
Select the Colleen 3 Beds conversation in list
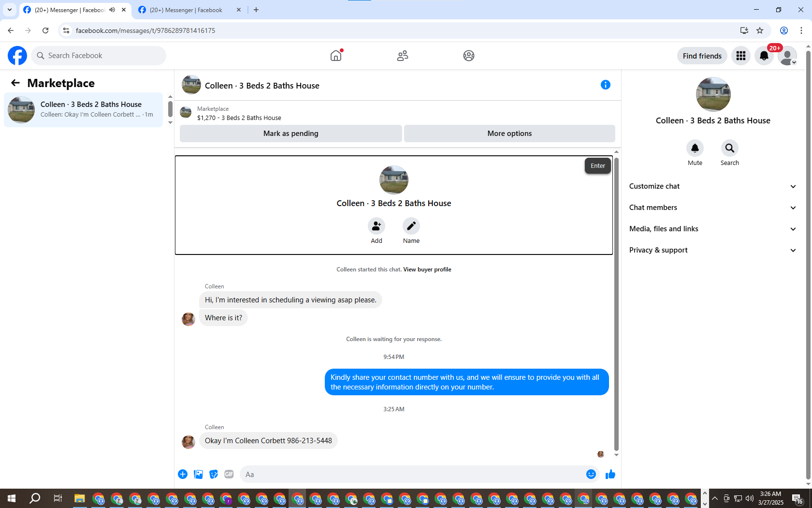click(x=83, y=110)
